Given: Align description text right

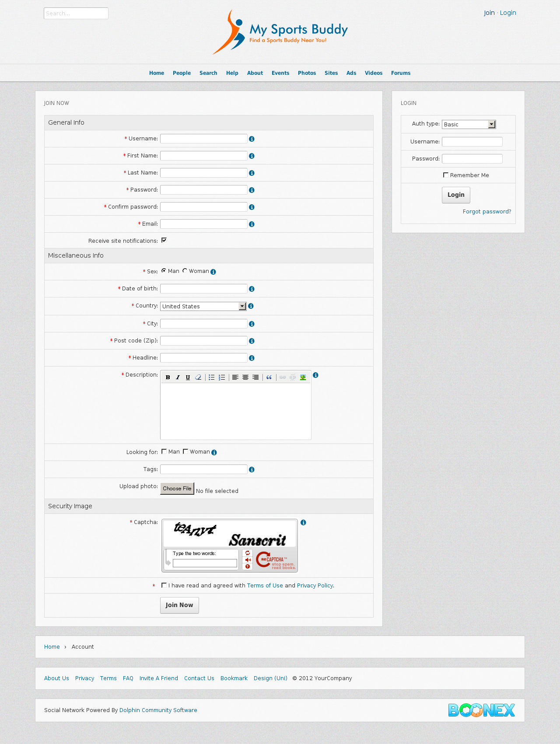Looking at the screenshot, I should point(255,377).
